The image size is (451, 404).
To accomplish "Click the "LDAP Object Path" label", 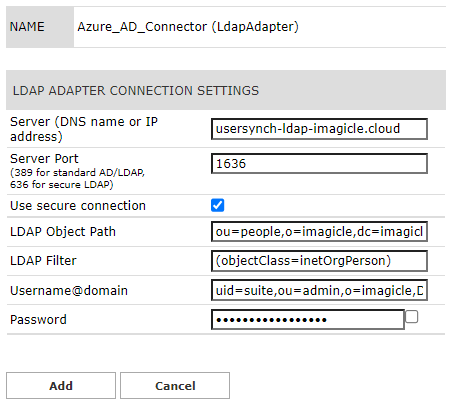I will pyautogui.click(x=63, y=232).
